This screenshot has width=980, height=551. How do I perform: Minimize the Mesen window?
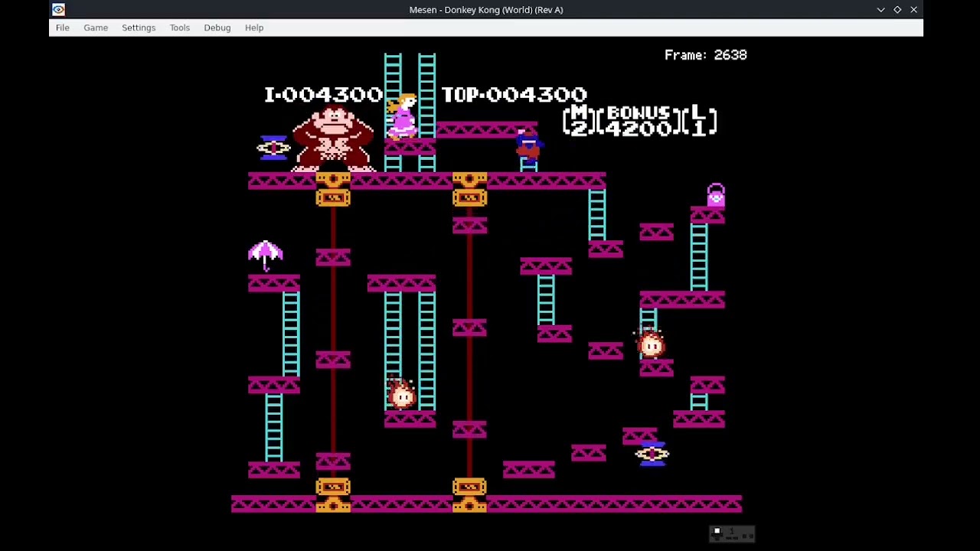[881, 10]
